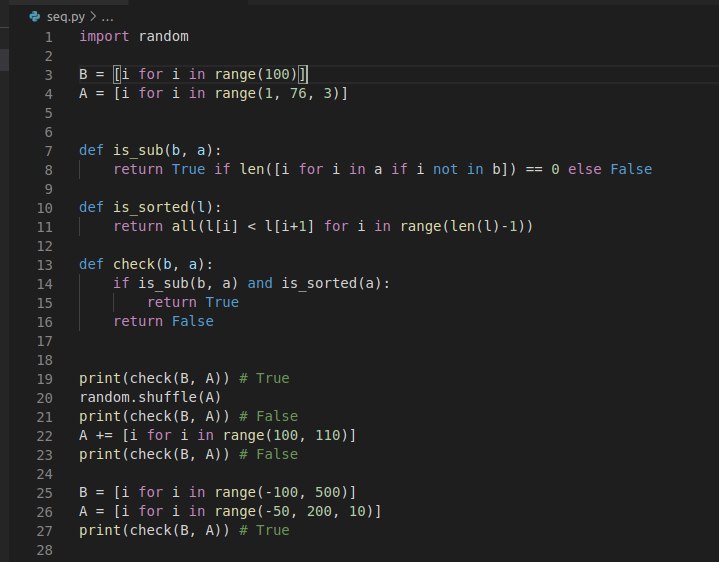Screen dimensions: 719x562
Task: Click 'range(len(l)-1)' on line 11
Action: 462,226
